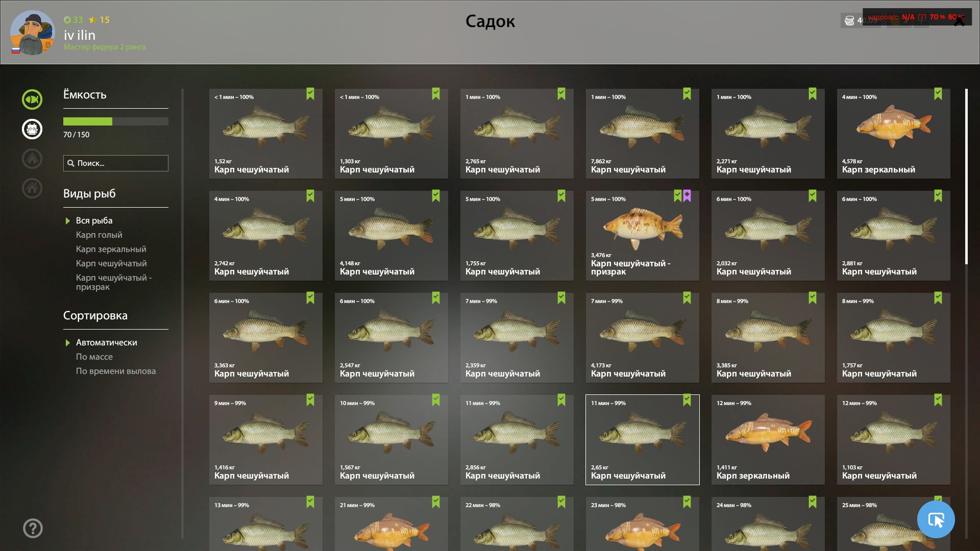Click the home sidebar icon

[x=32, y=188]
